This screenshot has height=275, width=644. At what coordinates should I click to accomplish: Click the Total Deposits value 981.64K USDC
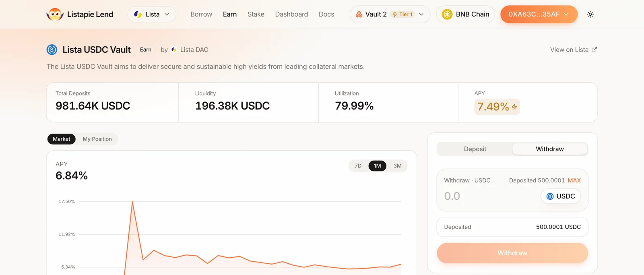pos(93,106)
